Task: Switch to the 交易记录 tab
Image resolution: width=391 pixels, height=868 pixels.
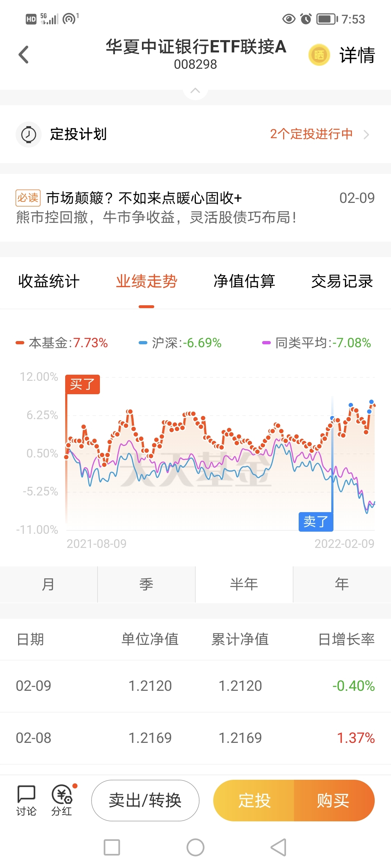Action: 342,281
